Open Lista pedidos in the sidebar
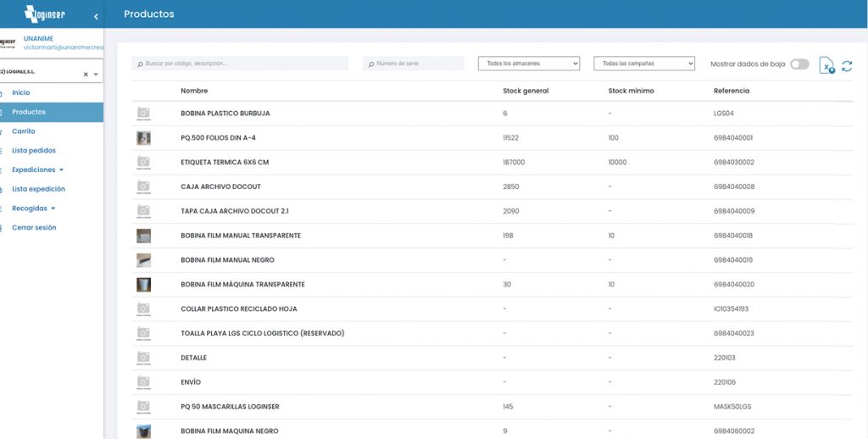 tap(34, 150)
